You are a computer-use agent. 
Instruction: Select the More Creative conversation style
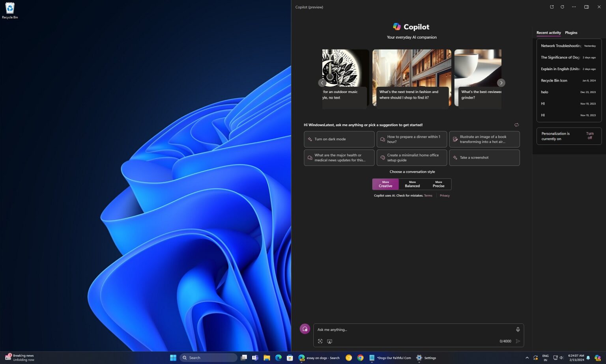(385, 184)
